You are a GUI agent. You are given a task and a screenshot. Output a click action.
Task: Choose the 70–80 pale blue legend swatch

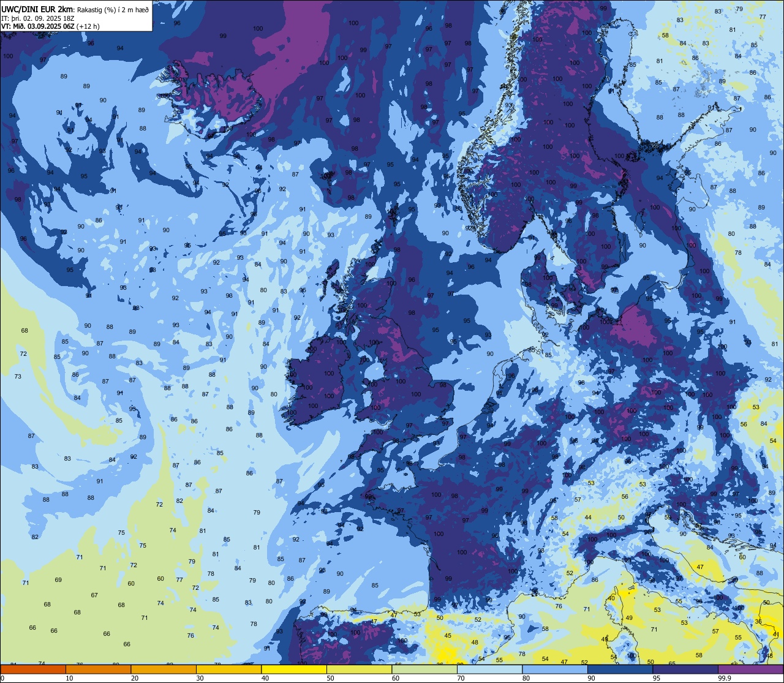tap(490, 669)
